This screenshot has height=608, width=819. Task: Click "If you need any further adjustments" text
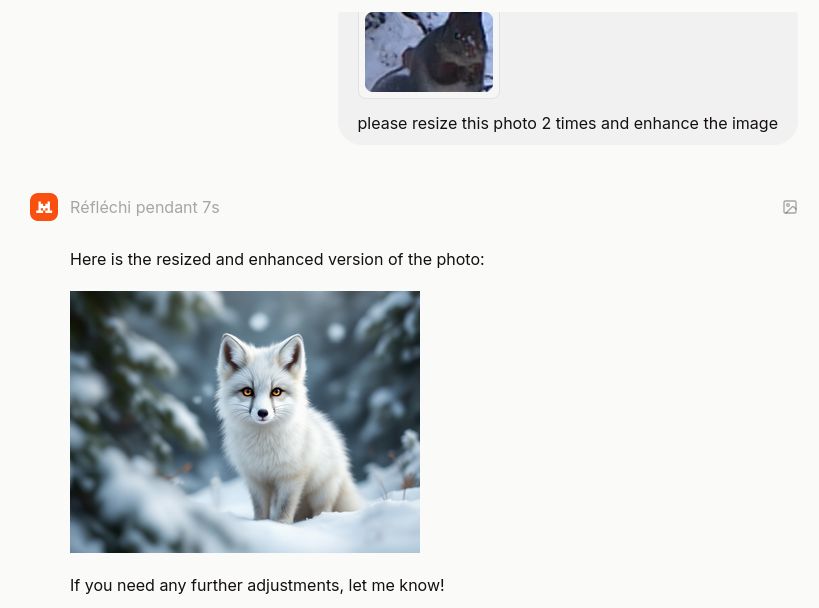207,586
